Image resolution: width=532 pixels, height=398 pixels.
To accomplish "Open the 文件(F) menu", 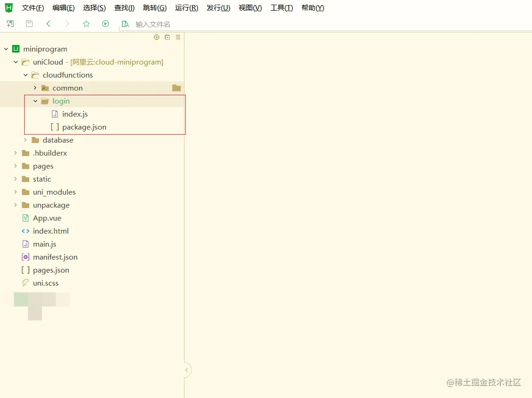I will (x=33, y=8).
